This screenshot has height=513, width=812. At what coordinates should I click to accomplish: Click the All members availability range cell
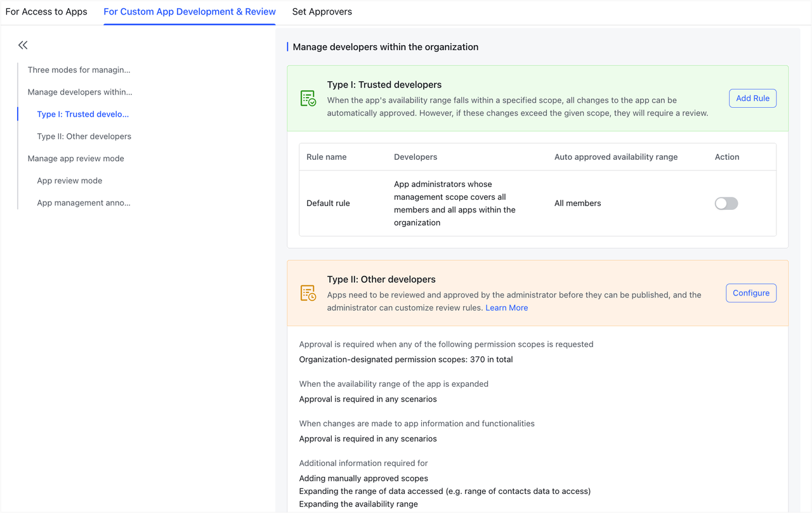578,204
